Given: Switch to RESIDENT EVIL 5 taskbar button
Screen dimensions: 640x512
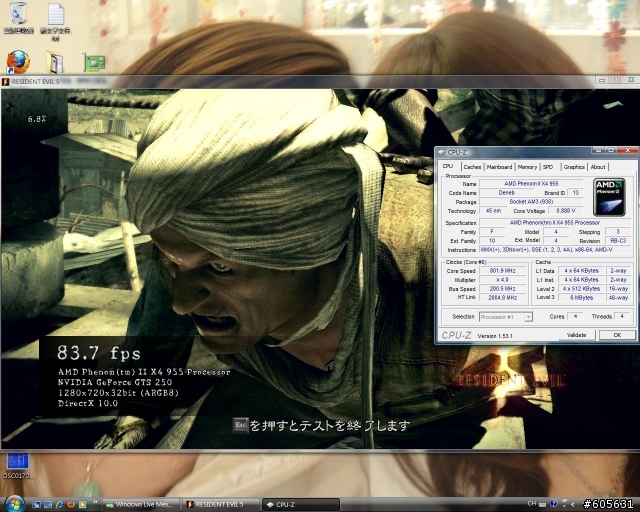Looking at the screenshot, I should pos(220,505).
